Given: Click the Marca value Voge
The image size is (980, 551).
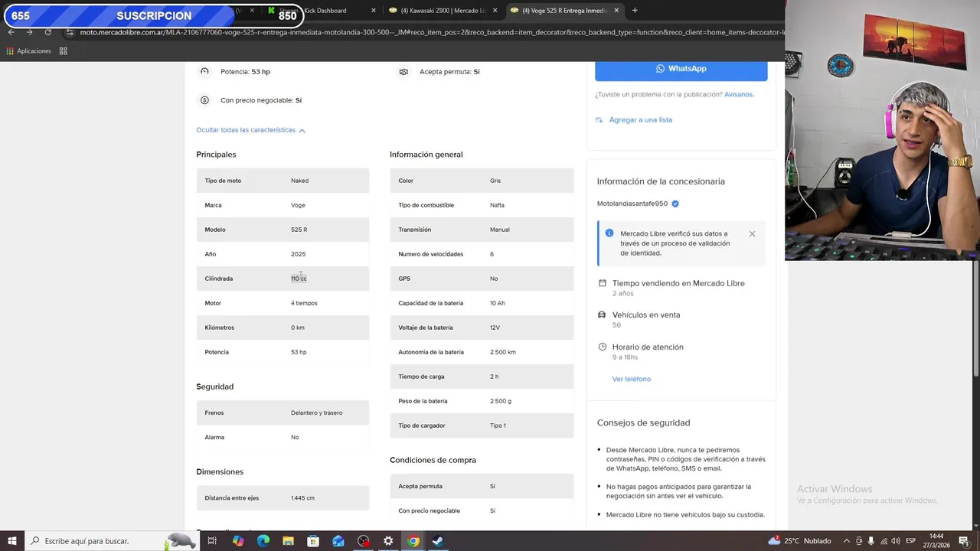Looking at the screenshot, I should tap(298, 205).
